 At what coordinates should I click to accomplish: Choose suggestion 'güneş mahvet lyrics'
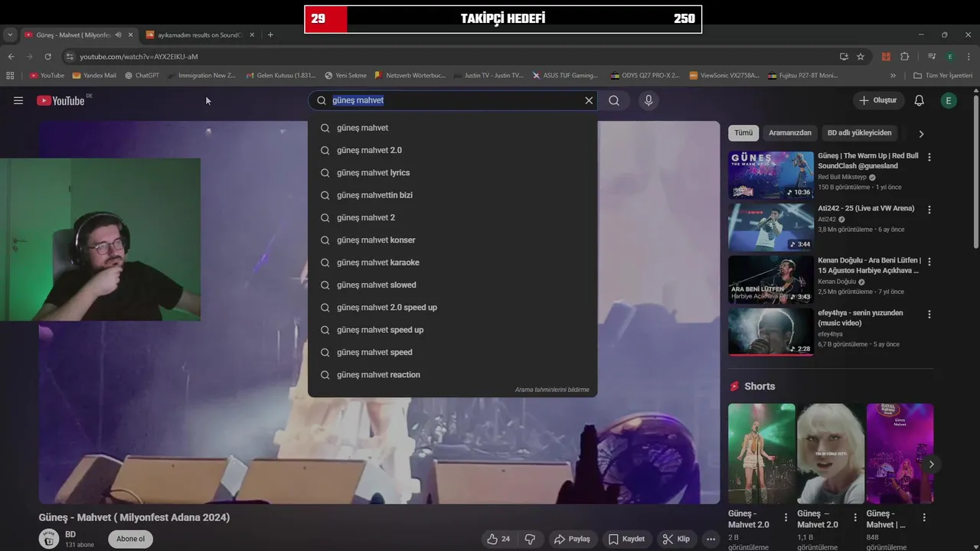point(452,172)
